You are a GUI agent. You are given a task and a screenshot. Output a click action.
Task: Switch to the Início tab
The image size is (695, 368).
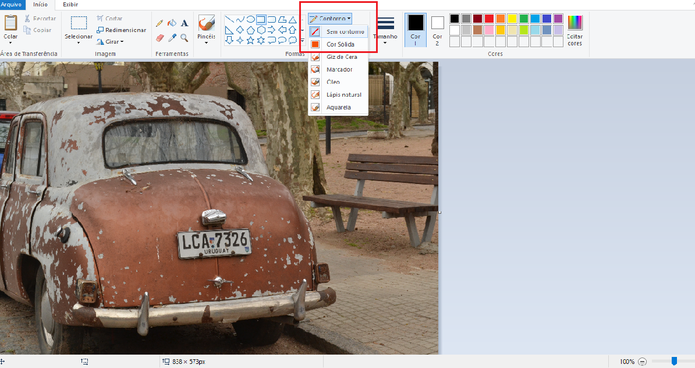click(40, 4)
